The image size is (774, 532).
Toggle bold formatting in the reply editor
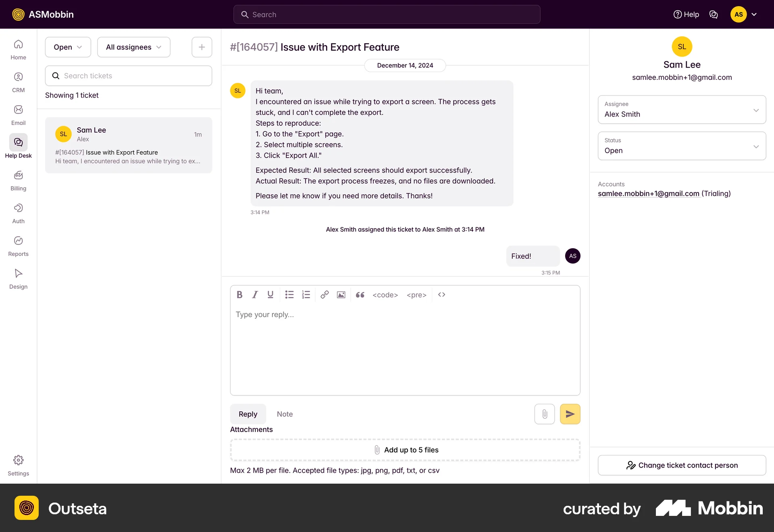[239, 295]
